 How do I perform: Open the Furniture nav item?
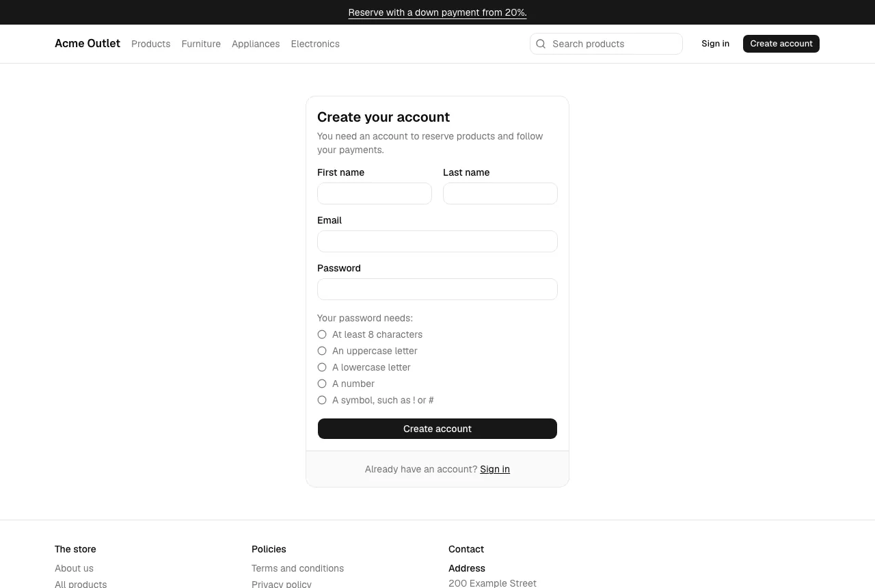[201, 44]
